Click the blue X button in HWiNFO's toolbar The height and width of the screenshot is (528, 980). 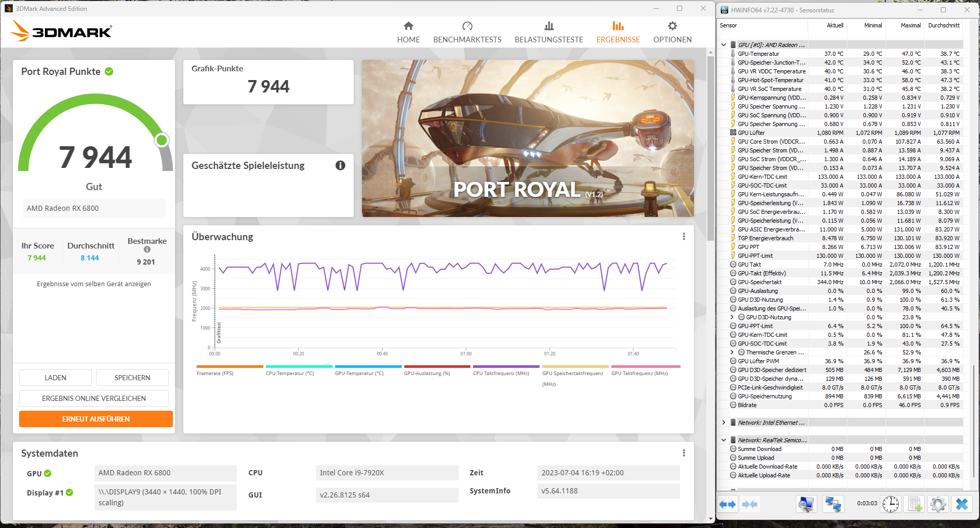click(x=962, y=504)
